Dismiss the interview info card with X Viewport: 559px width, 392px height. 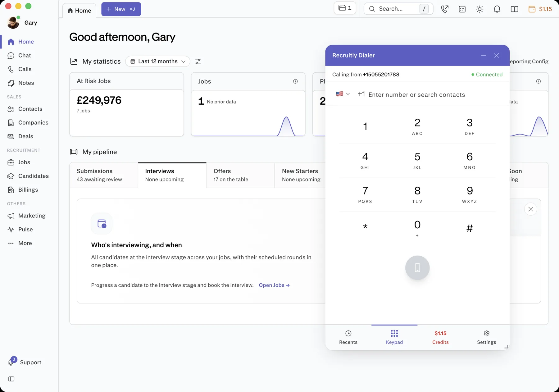530,209
